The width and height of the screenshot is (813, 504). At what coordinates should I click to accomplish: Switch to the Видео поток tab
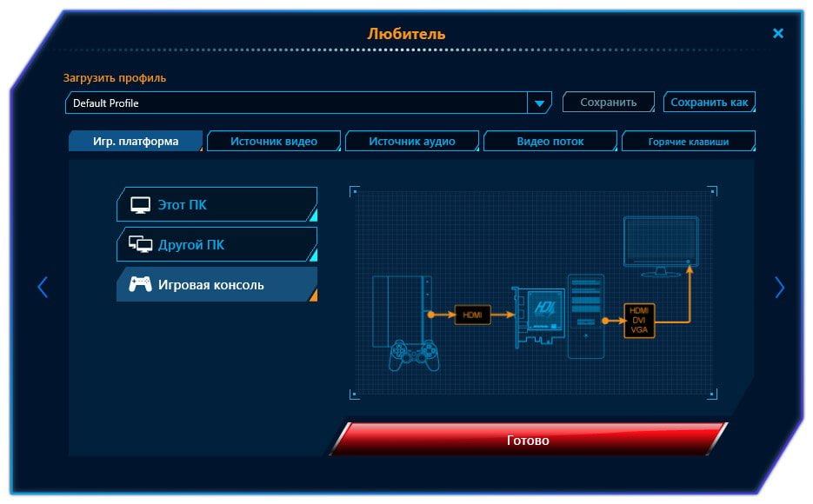point(550,141)
